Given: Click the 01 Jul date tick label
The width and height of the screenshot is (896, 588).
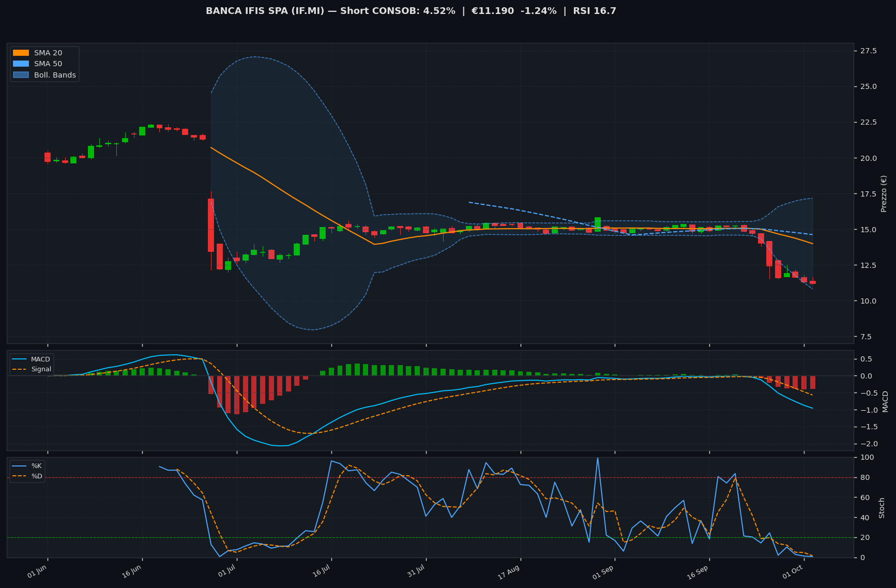Looking at the screenshot, I should click(x=227, y=572).
